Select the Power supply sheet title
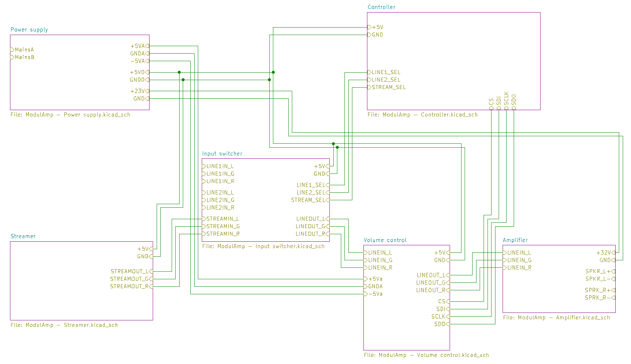The image size is (631, 364). tap(29, 30)
